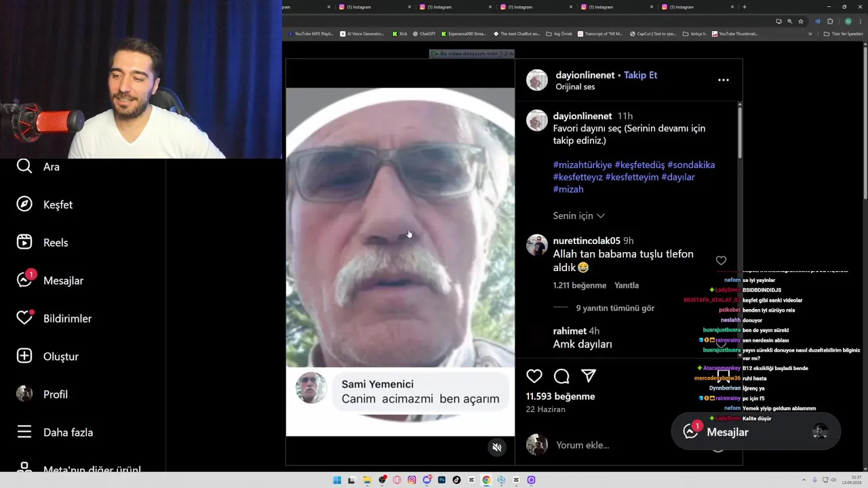Viewport: 868px width, 488px height.
Task: Open the ChatGPT bookmark
Action: click(x=424, y=33)
